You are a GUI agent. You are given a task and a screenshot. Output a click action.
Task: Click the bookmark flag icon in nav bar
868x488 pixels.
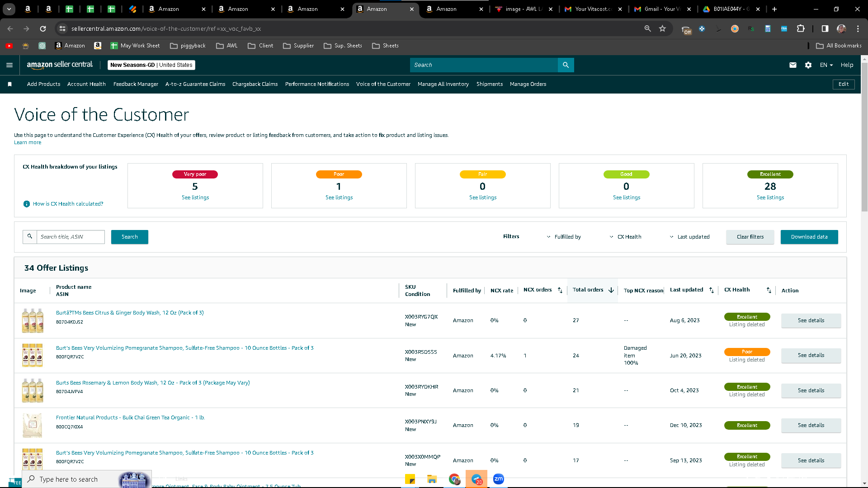(10, 84)
